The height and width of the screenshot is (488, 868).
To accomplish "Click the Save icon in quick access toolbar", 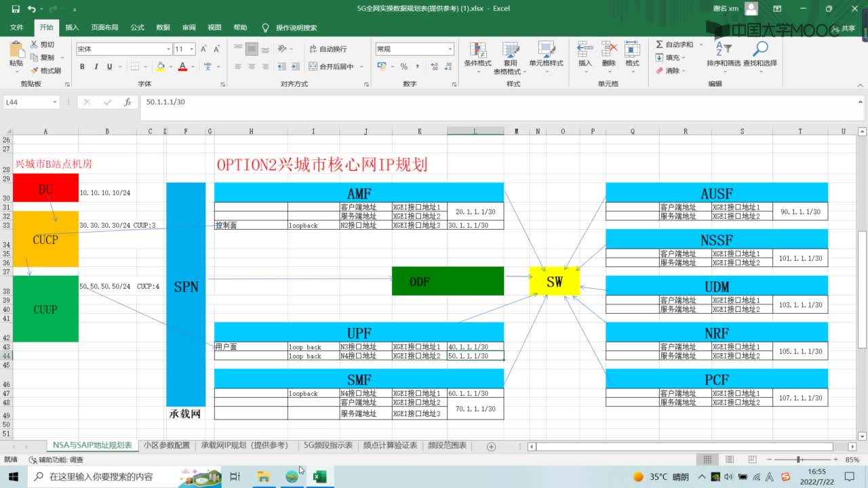I will tap(14, 9).
